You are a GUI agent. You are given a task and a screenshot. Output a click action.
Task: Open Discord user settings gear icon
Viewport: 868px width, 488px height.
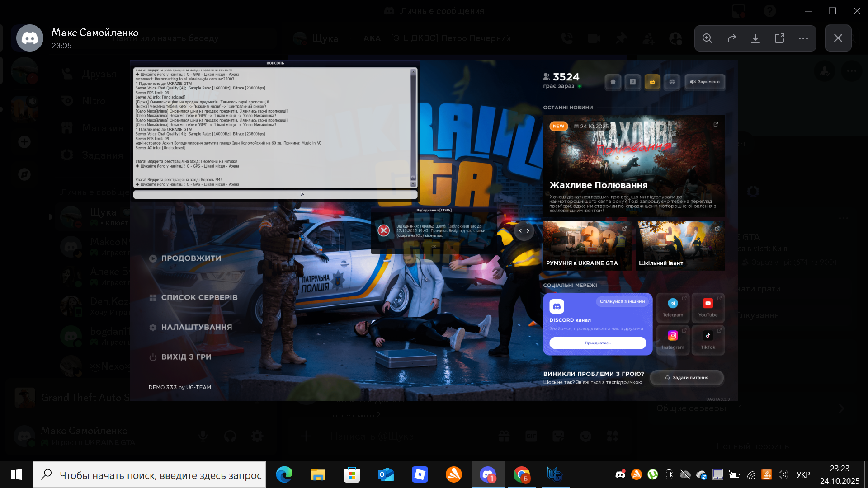(x=257, y=436)
